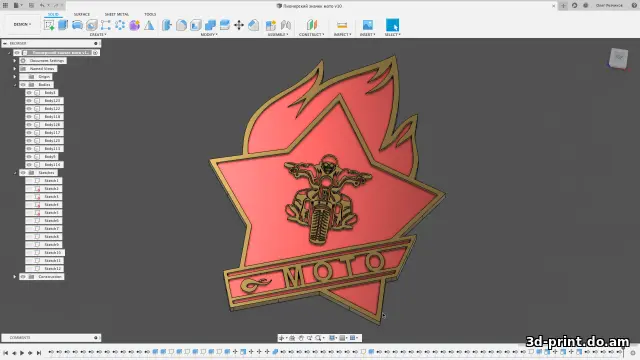This screenshot has width=640, height=360.
Task: Jump to the timeline beginning
Action: click(x=5, y=353)
